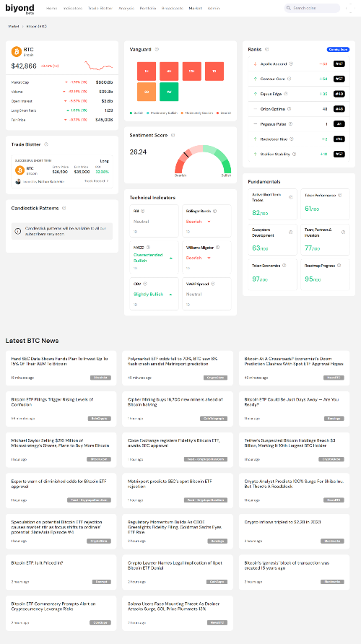The image size is (361, 644).
Task: Select the orange 3D Vanguard tile
Action: coord(147,92)
